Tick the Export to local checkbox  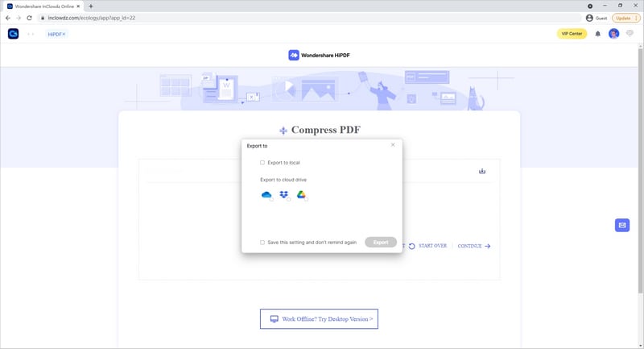tap(262, 163)
